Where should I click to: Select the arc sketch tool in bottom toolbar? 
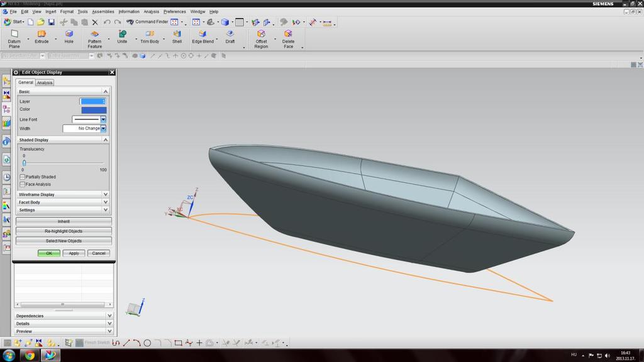pyautogui.click(x=136, y=343)
